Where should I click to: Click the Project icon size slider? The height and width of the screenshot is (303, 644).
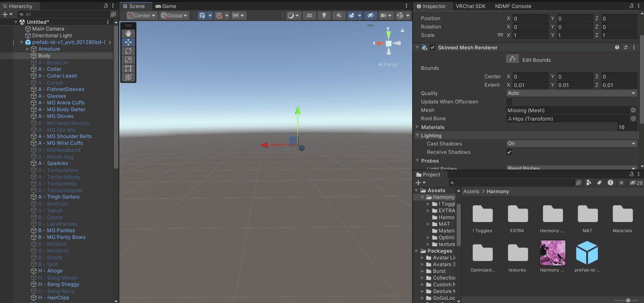[627, 300]
